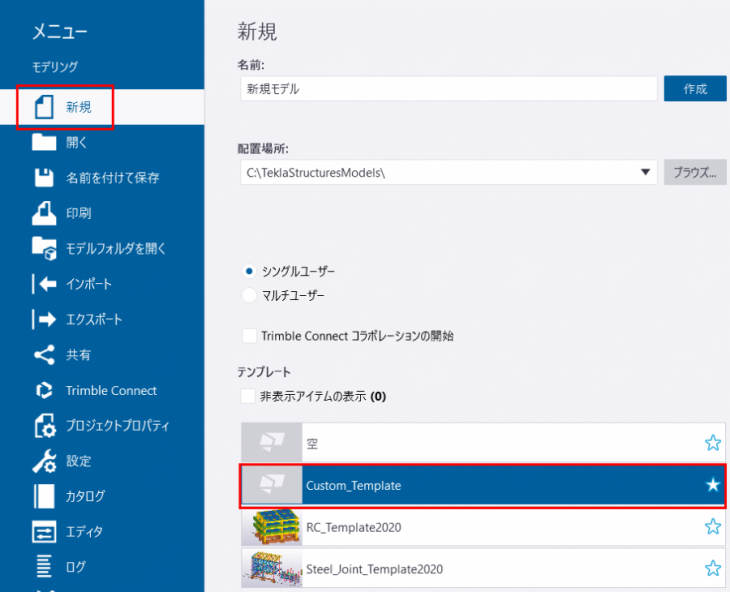Select the シングルユーザー radio button
Viewport: 730px width, 592px height.
coord(249,271)
